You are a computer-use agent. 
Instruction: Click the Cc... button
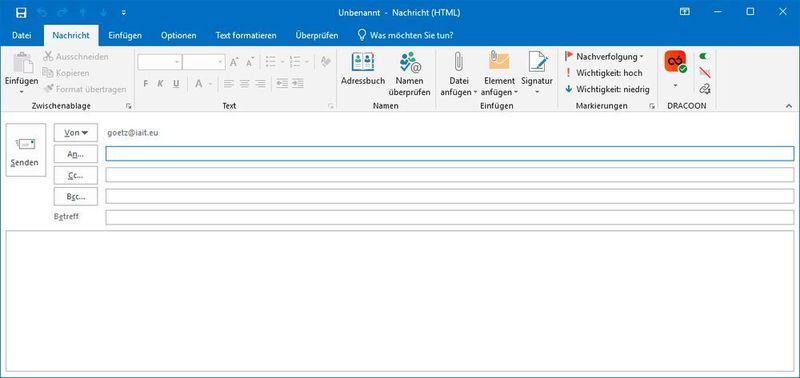[76, 175]
